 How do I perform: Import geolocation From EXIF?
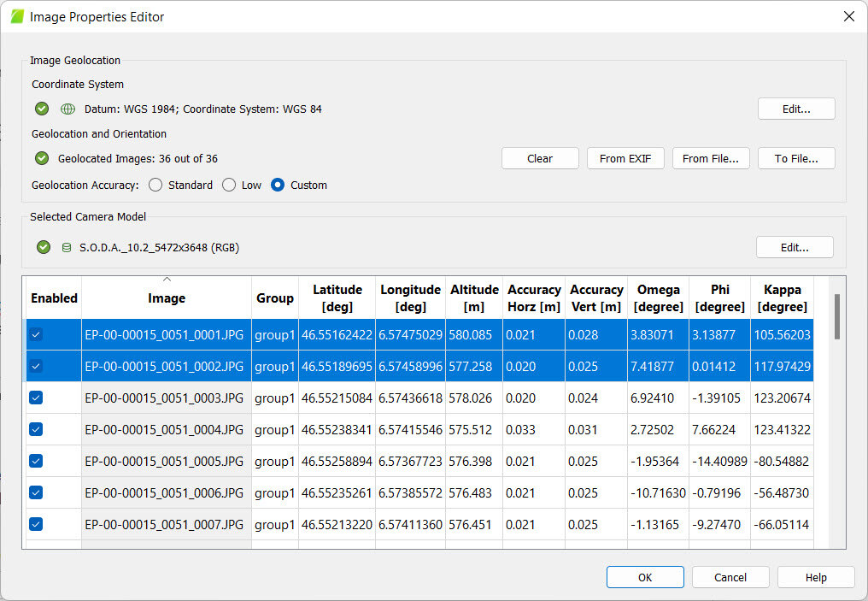[625, 158]
